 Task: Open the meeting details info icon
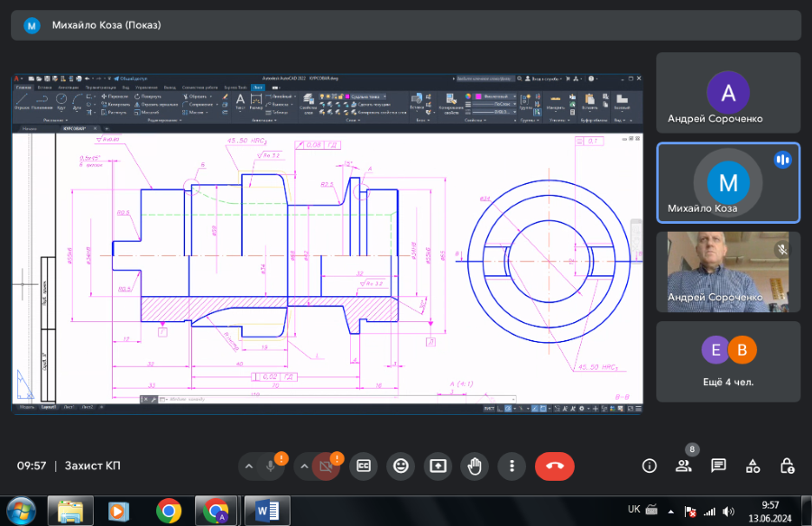pyautogui.click(x=649, y=466)
